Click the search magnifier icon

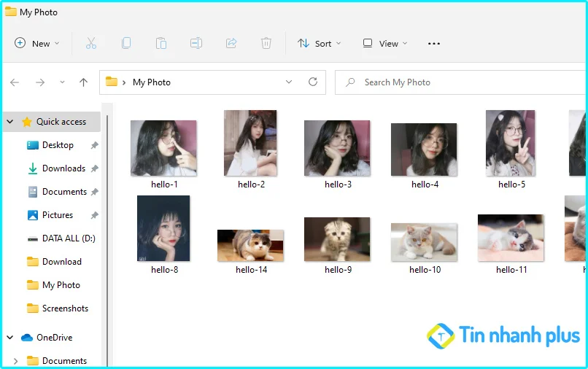pyautogui.click(x=350, y=82)
